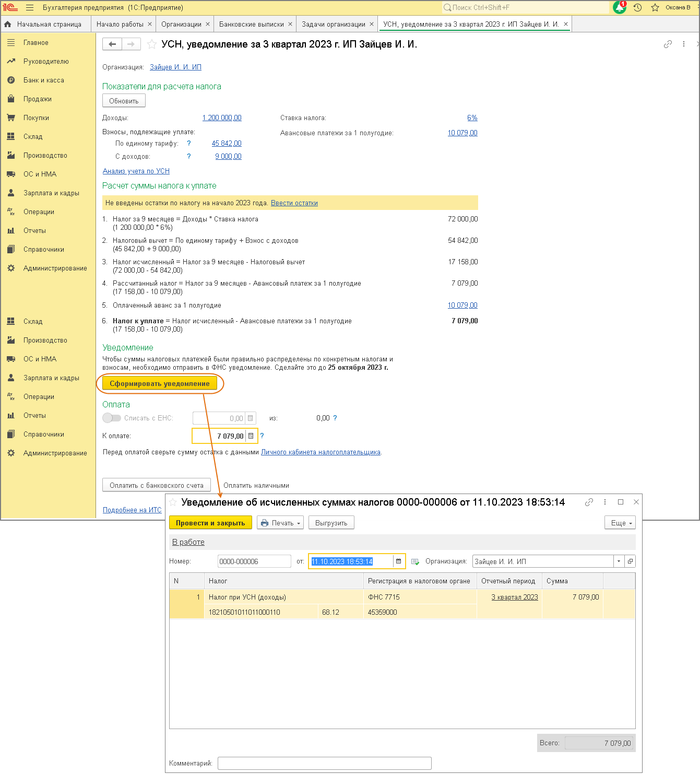Get link to the УСН уведомление page
This screenshot has width=700, height=774.
[668, 44]
